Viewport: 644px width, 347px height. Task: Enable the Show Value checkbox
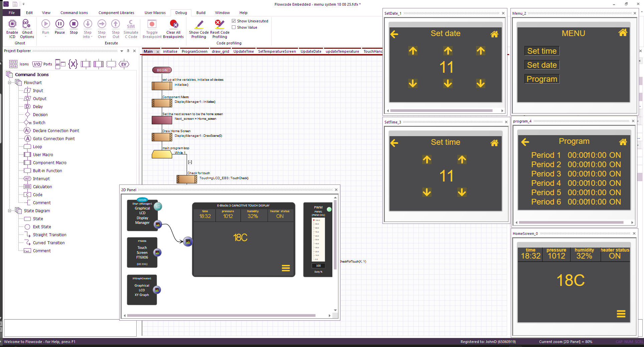click(234, 27)
